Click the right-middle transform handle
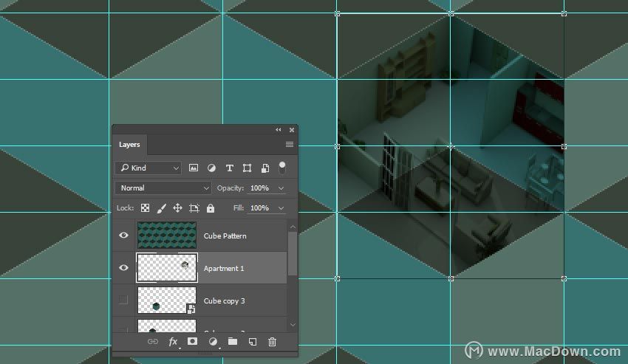628x364 pixels. tap(564, 147)
